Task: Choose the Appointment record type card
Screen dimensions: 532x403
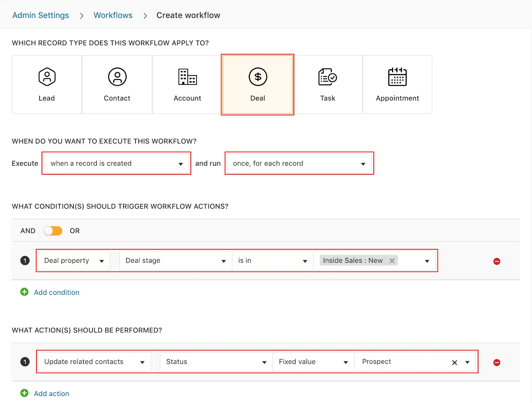Action: pyautogui.click(x=397, y=85)
